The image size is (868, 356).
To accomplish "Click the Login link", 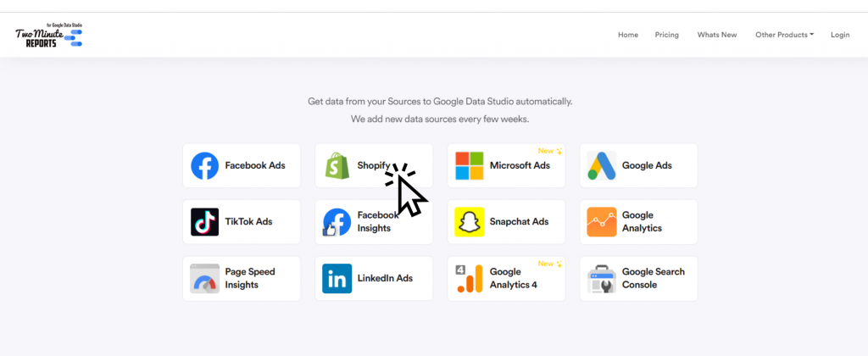I will [840, 35].
